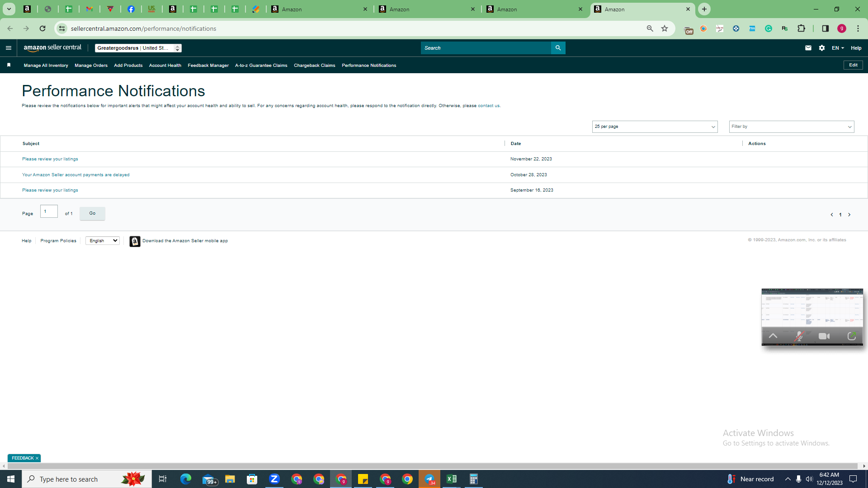Image resolution: width=868 pixels, height=488 pixels.
Task: Reload the page in Chrome
Action: pyautogui.click(x=42, y=28)
